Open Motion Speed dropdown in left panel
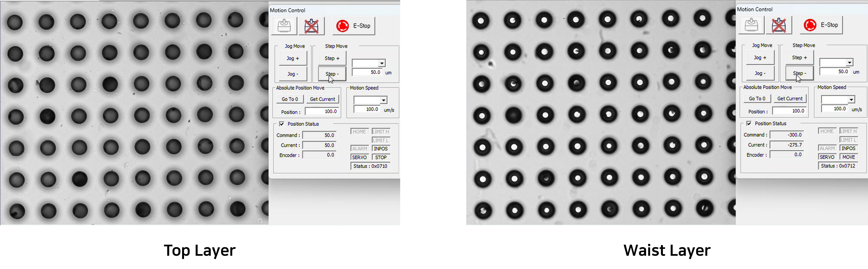This screenshot has width=868, height=269. point(383,100)
